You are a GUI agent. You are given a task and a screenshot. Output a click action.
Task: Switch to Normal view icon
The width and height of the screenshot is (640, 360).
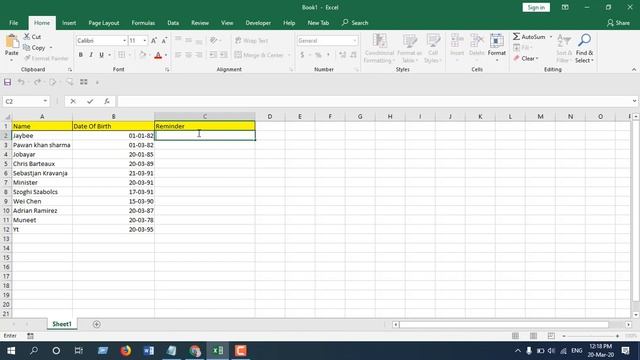516,336
